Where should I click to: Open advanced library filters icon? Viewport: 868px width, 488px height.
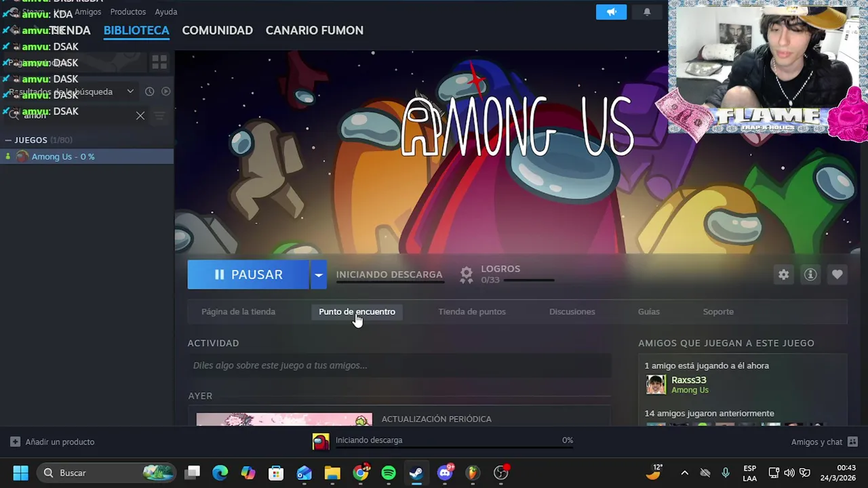(159, 116)
